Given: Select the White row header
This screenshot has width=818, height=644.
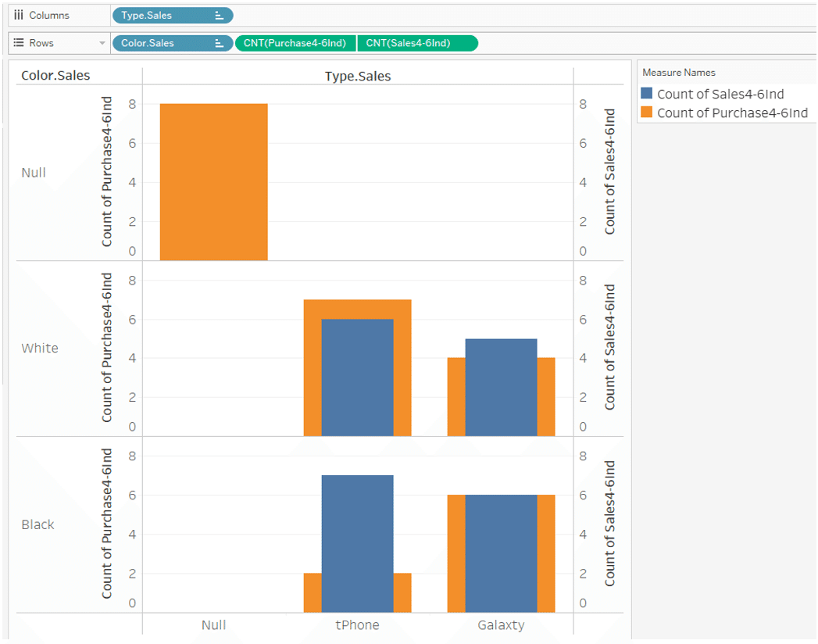Looking at the screenshot, I should click(40, 348).
